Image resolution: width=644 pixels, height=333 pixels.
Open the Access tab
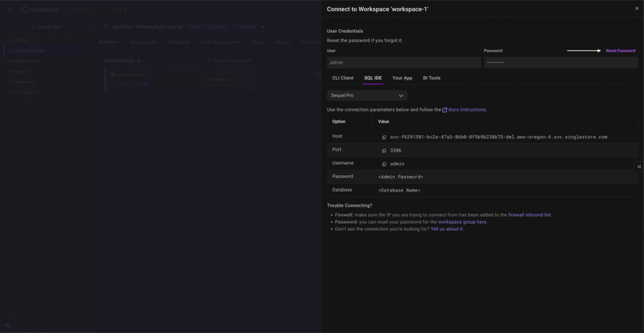(x=283, y=42)
